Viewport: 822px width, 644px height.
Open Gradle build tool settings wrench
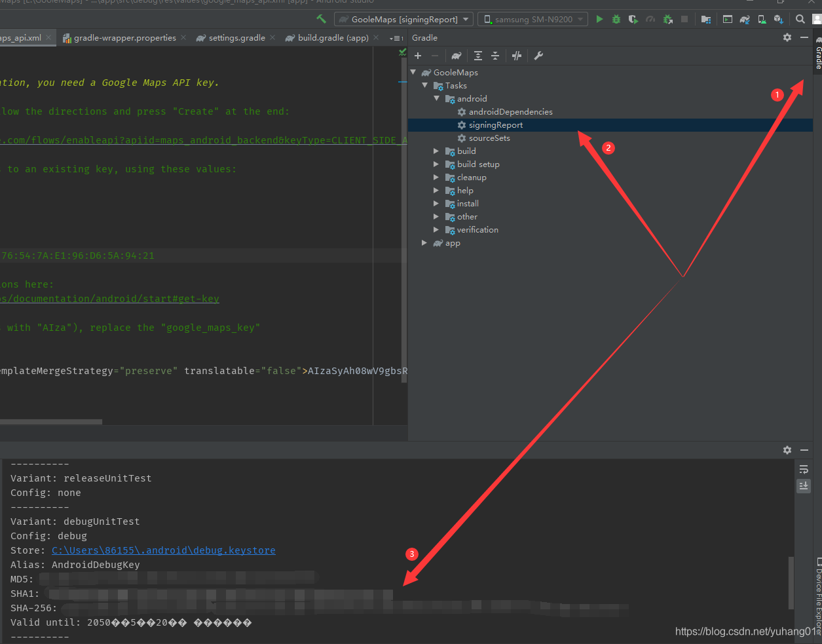click(538, 56)
